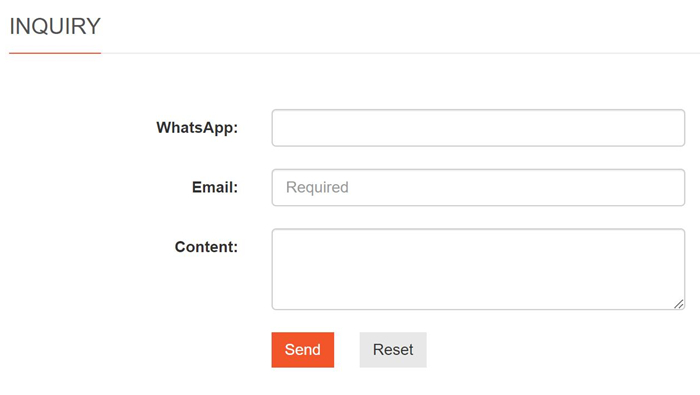Click the grey divider line right of INQUIRY

tap(400, 53)
